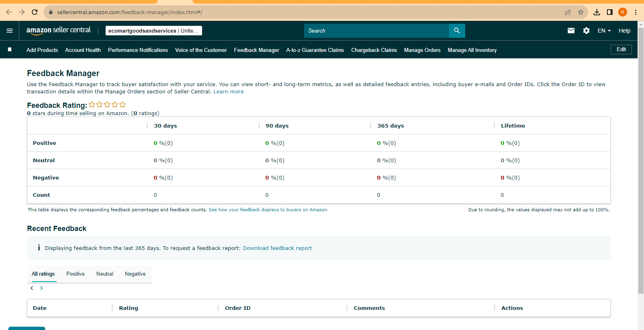Go forward with browser forward arrow

click(22, 12)
